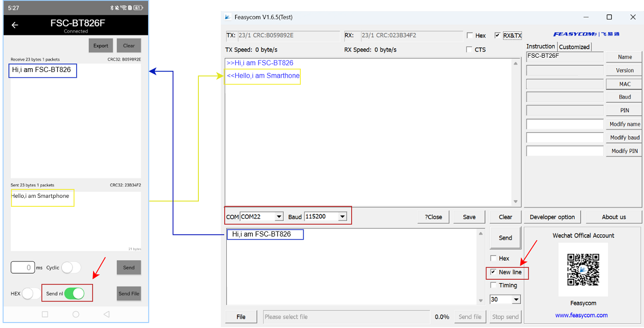This screenshot has height=328, width=644.
Task: Click the Feasycom logo in title bar
Action: click(x=227, y=17)
